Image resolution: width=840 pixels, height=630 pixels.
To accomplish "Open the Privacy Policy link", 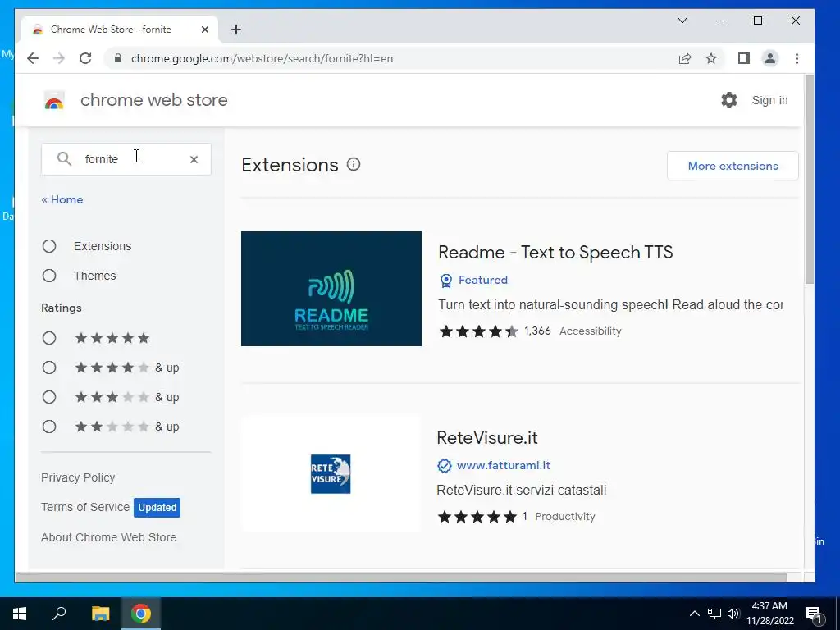I will click(78, 477).
